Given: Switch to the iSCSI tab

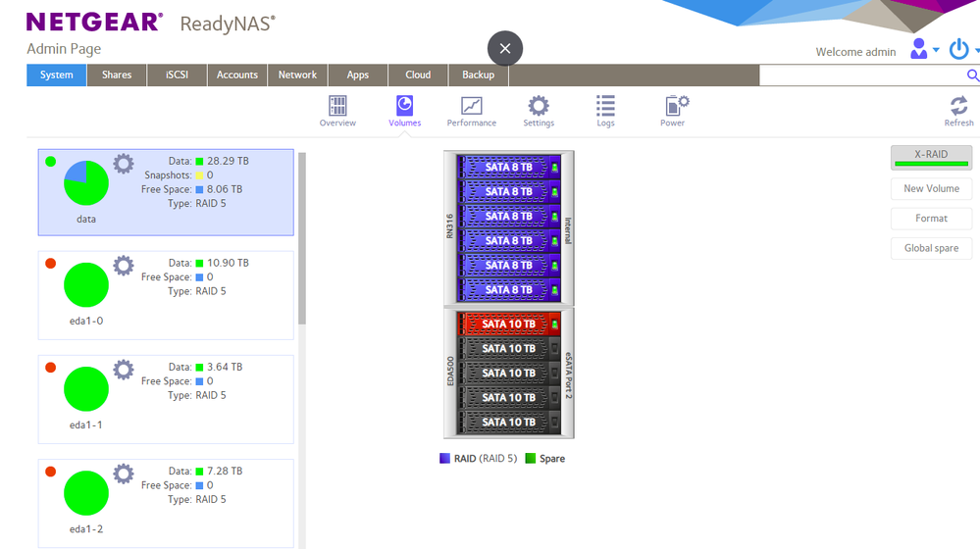Looking at the screenshot, I should pyautogui.click(x=177, y=75).
